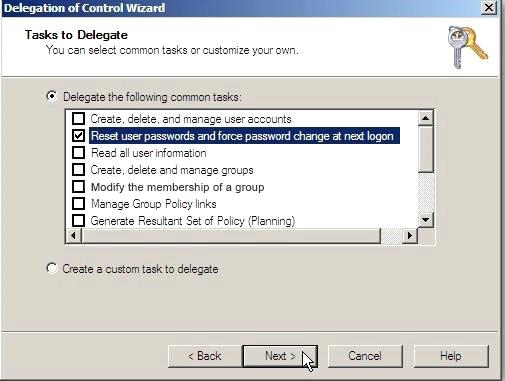
Task: Check Generate Resultant Set of Policy (Planning)
Action: tap(78, 220)
